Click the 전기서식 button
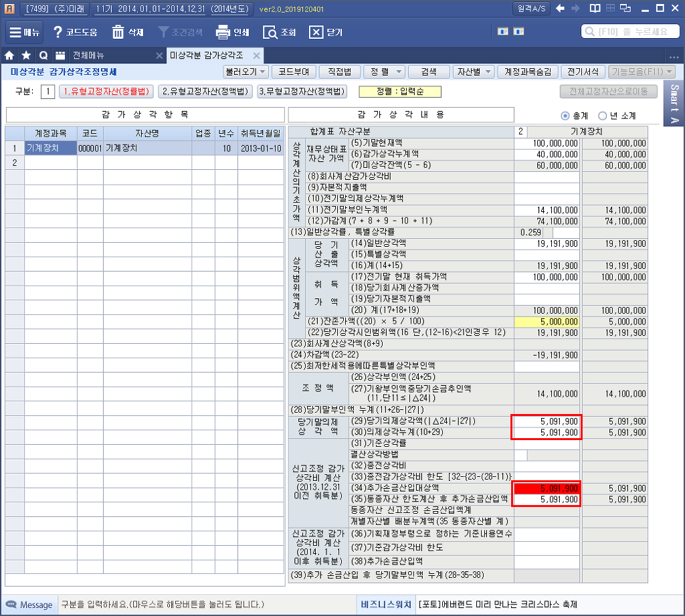The height and width of the screenshot is (616, 685). pos(583,72)
